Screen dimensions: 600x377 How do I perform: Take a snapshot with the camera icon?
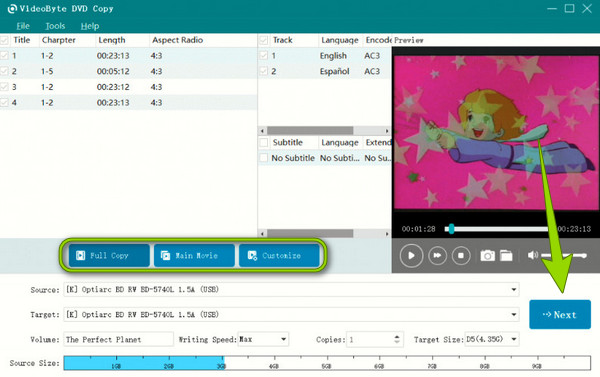[x=487, y=255]
